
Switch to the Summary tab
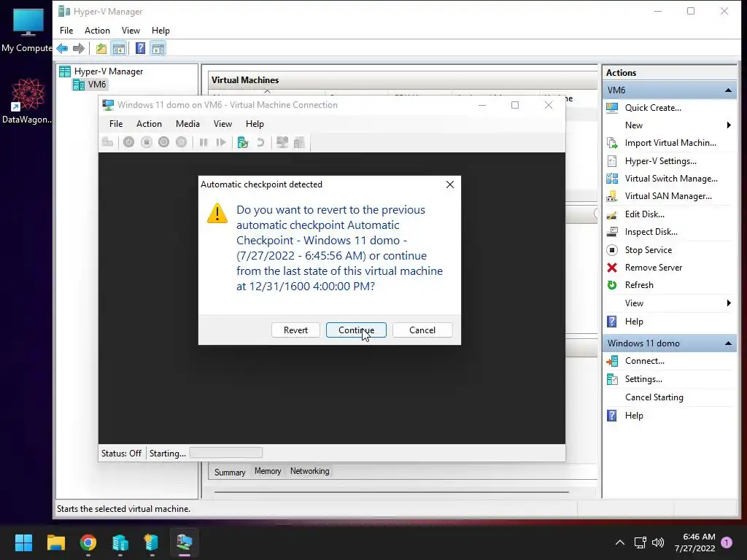coord(230,472)
